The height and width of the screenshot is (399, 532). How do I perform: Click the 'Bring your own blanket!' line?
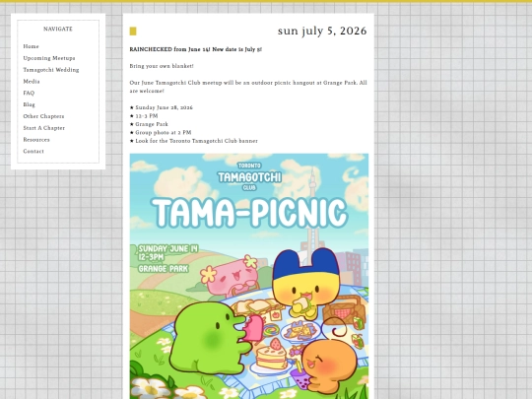[162, 66]
